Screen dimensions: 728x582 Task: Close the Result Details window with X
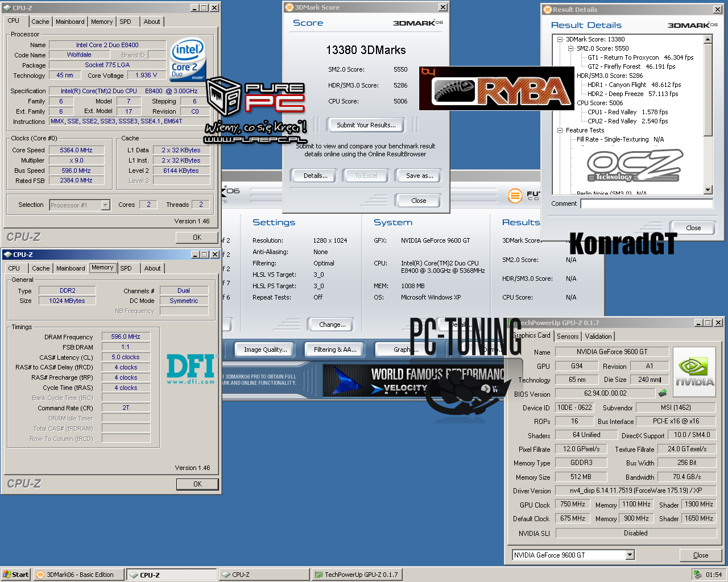718,10
